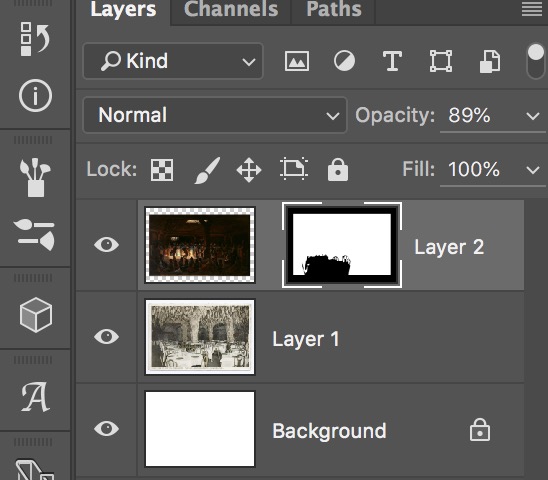Viewport: 548px width, 480px height.
Task: Open the Normal blend mode dropdown
Action: pyautogui.click(x=215, y=115)
